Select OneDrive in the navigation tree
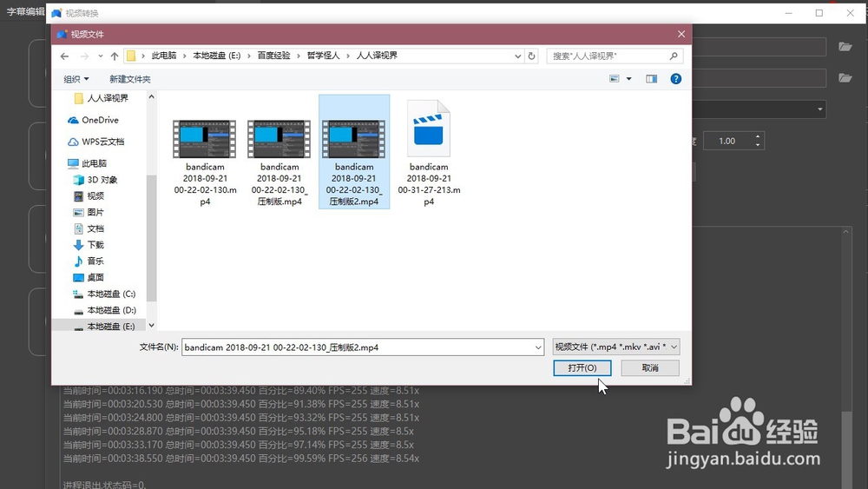 (x=93, y=120)
